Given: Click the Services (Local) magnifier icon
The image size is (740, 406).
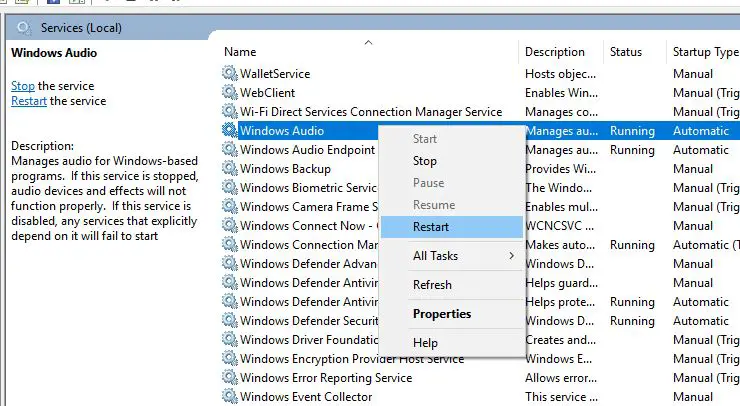Looking at the screenshot, I should click(24, 28).
